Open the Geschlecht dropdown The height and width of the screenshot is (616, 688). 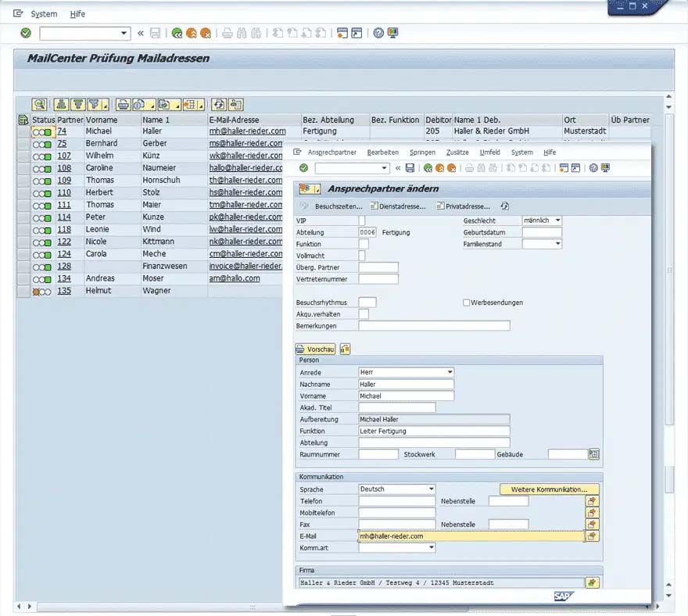click(557, 220)
